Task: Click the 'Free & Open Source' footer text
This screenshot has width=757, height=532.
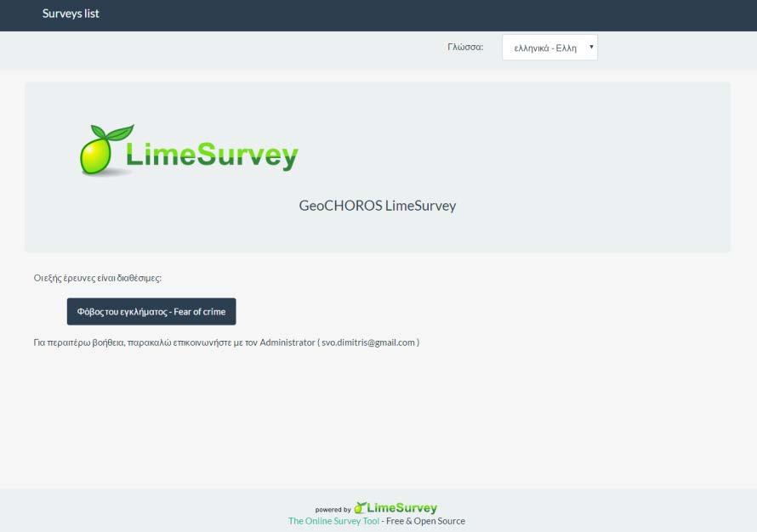Action: (425, 521)
